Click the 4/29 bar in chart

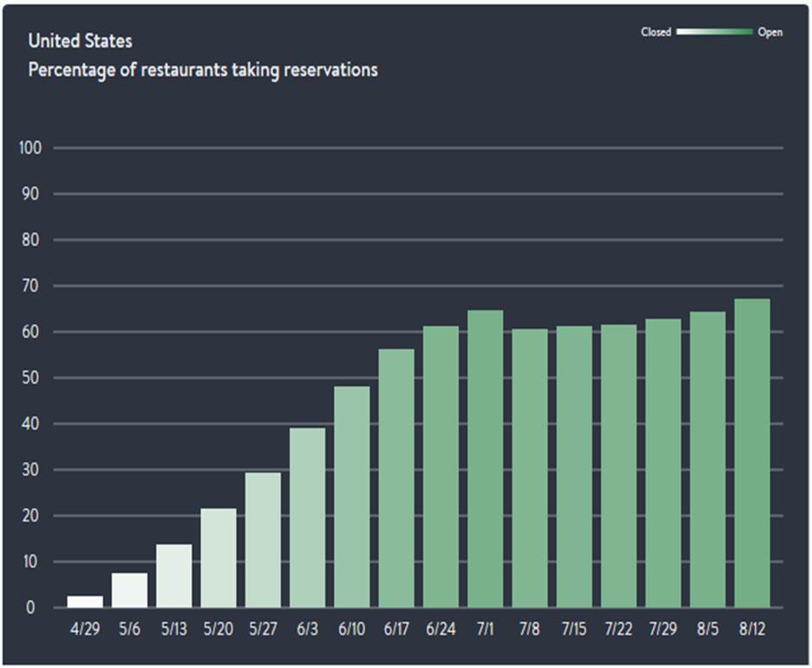85,601
